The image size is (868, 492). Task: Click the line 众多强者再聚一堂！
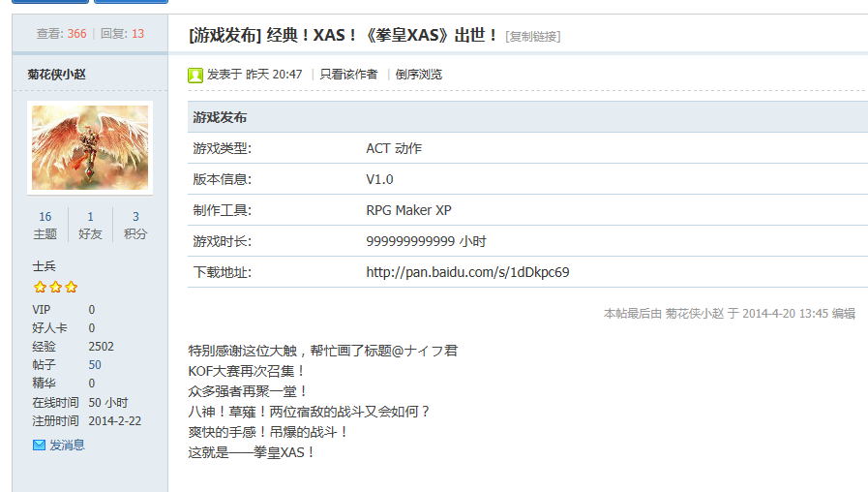pos(248,391)
